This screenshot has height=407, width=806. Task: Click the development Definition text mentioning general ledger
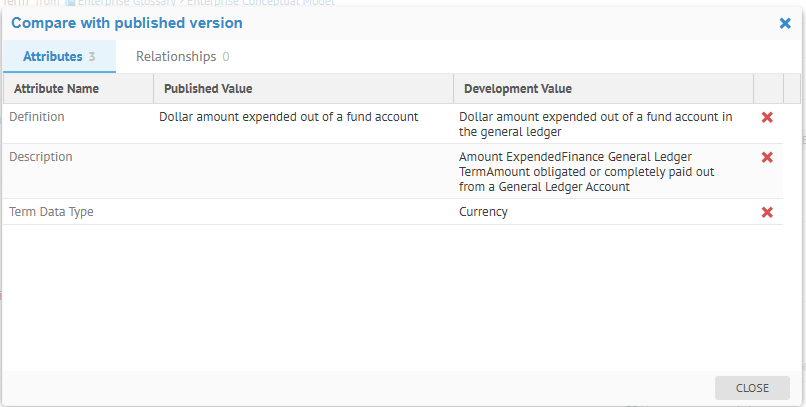tap(595, 124)
